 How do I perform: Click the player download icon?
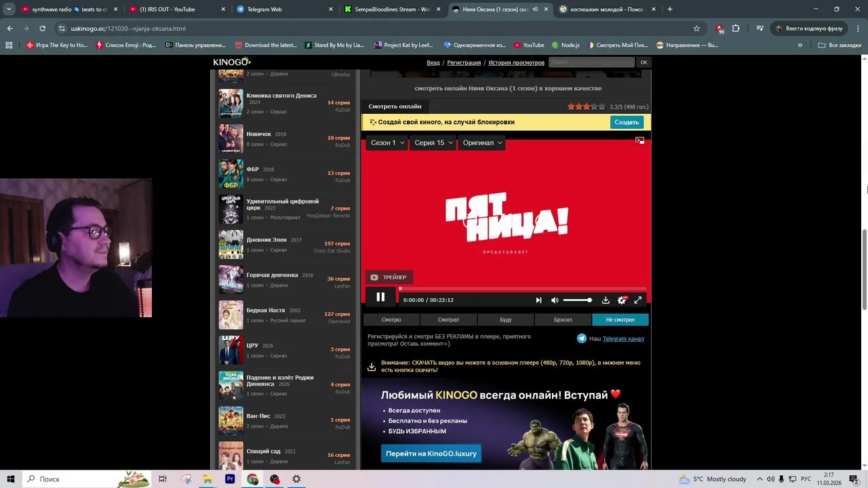[606, 300]
